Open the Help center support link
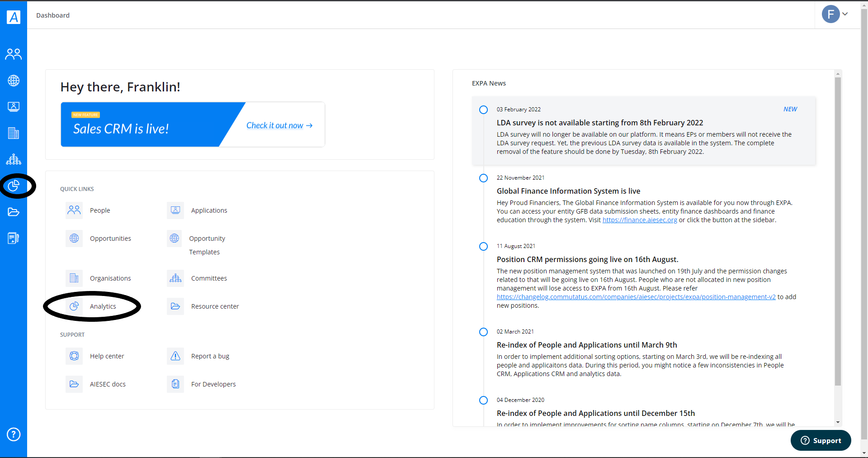The image size is (868, 458). click(x=107, y=356)
